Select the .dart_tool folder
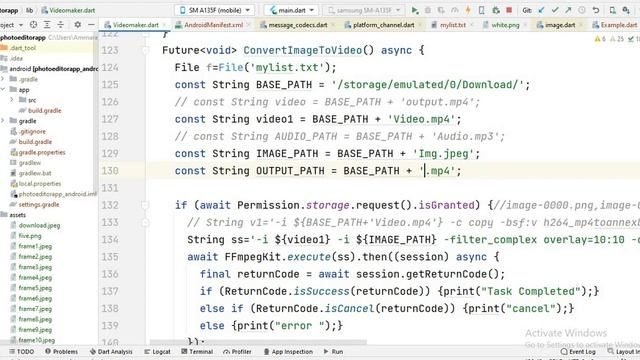The width and height of the screenshot is (640, 360). [18, 48]
